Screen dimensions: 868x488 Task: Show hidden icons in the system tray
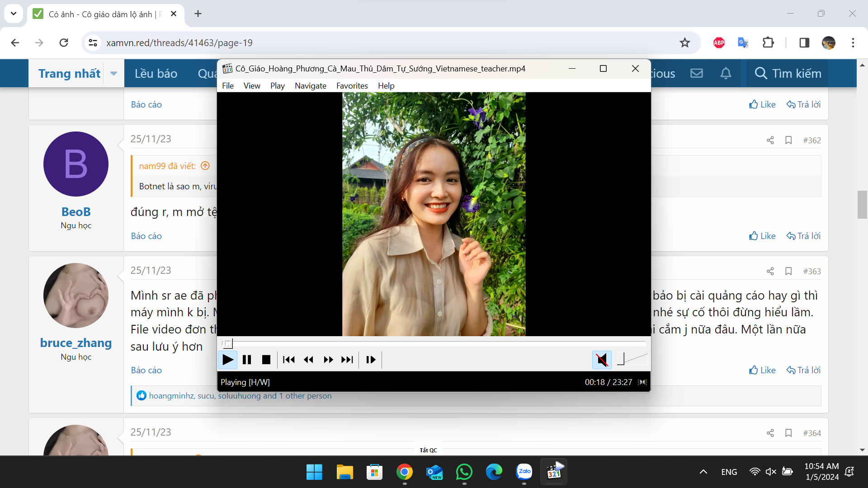pyautogui.click(x=703, y=472)
